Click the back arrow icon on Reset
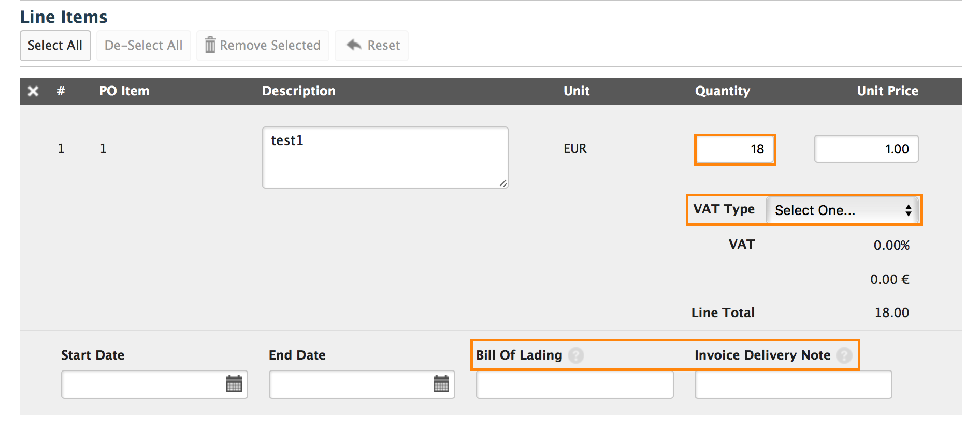Screen dimensions: 980x428 [x=354, y=45]
